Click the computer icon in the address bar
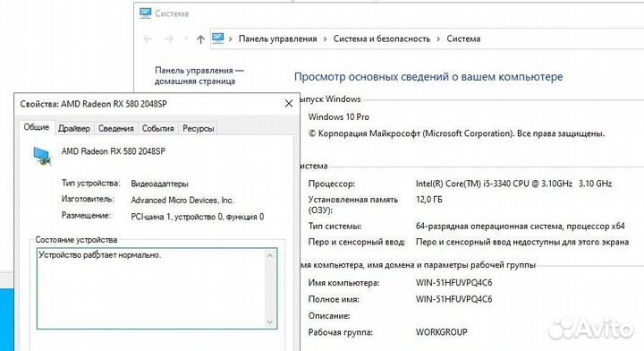Screen dimensions: 644x351 pos(218,39)
